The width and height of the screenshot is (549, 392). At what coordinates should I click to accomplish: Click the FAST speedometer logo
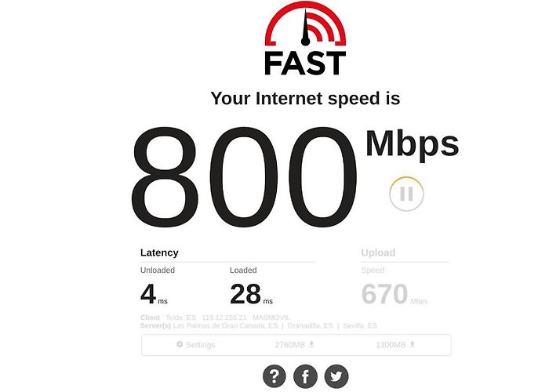tap(305, 38)
